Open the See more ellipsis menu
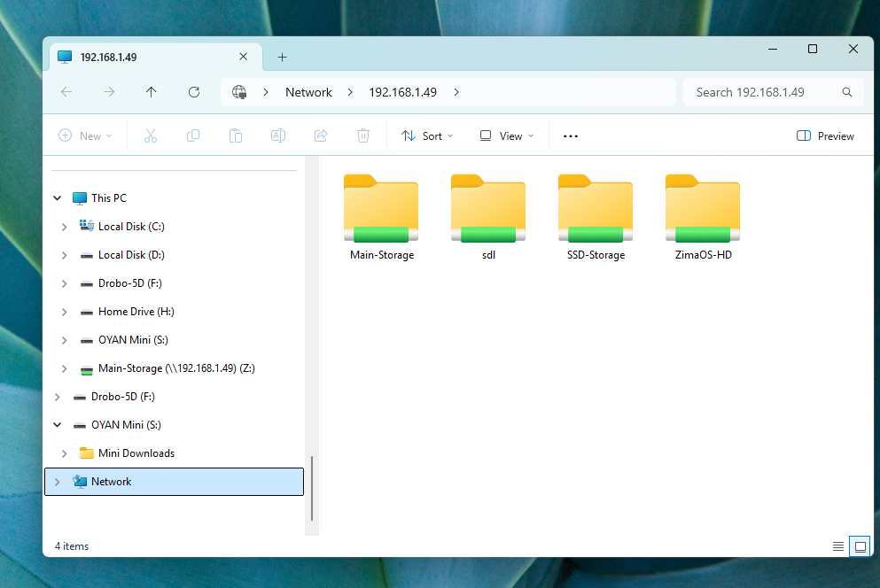 (571, 135)
